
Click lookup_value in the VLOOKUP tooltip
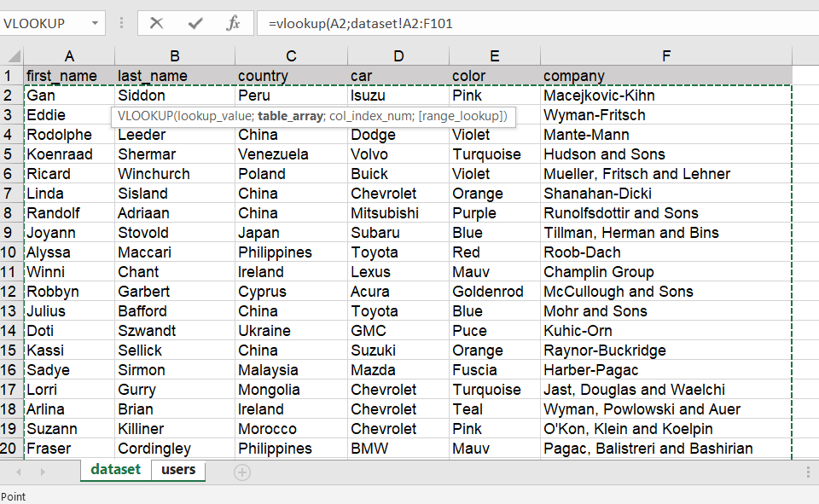coord(214,116)
